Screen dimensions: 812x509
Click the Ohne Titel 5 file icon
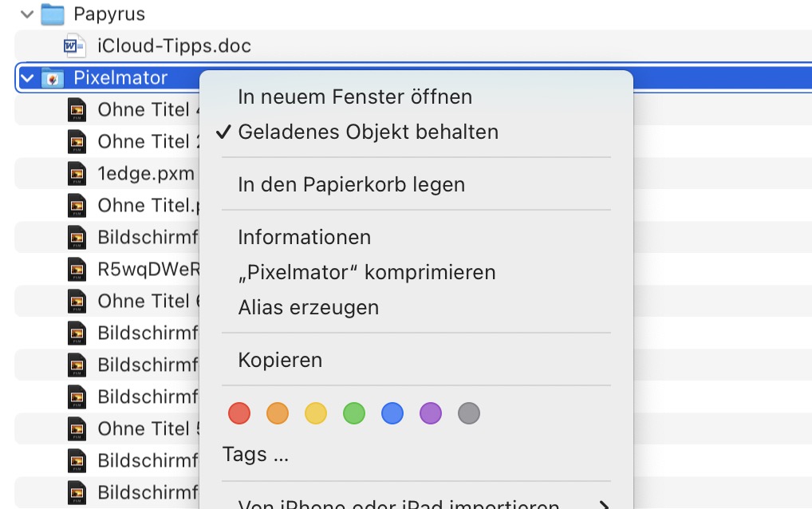pos(77,428)
